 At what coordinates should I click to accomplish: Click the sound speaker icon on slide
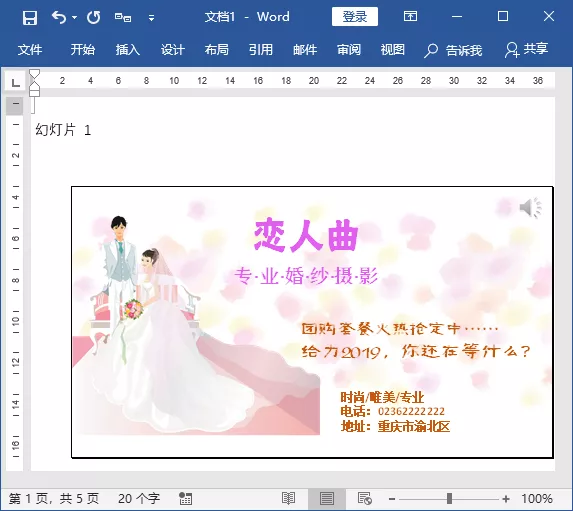click(x=531, y=208)
